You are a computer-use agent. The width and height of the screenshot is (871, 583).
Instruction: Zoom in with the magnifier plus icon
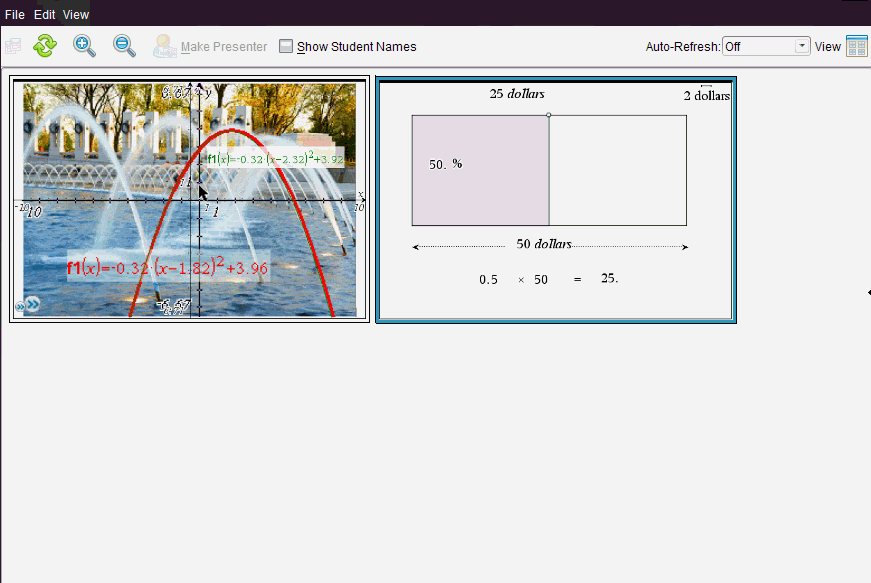click(85, 46)
